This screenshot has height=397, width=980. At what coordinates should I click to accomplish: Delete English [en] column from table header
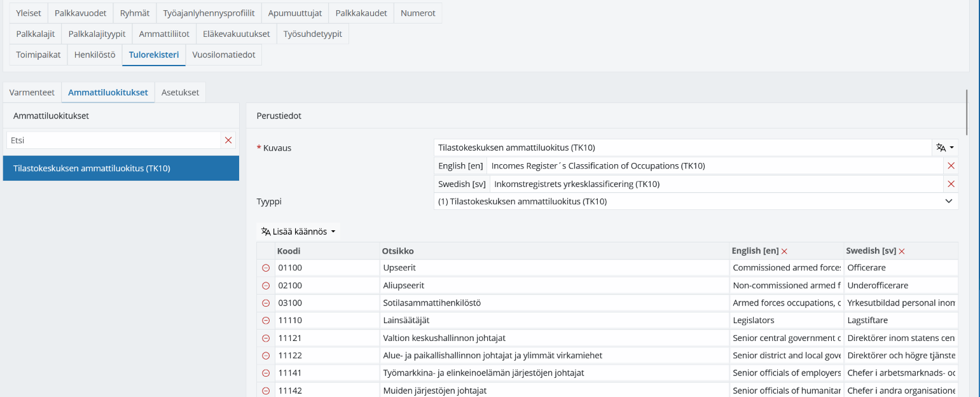coord(784,251)
